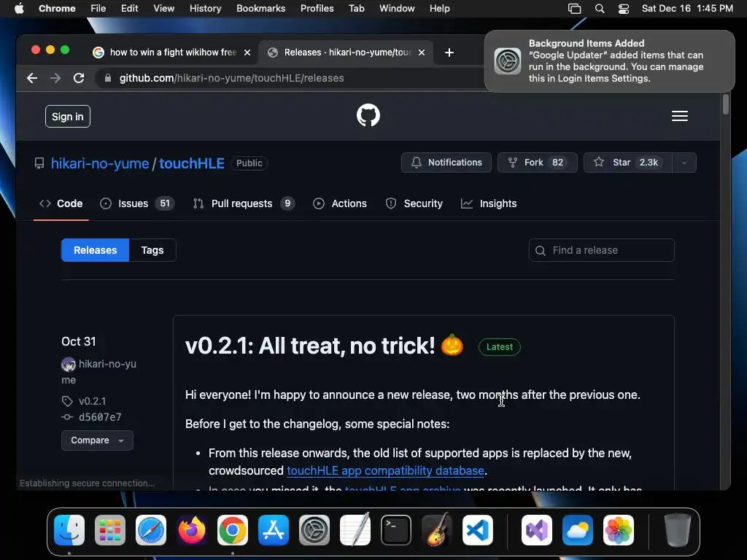
Task: Launch Terminal from the Dock
Action: pos(396,530)
